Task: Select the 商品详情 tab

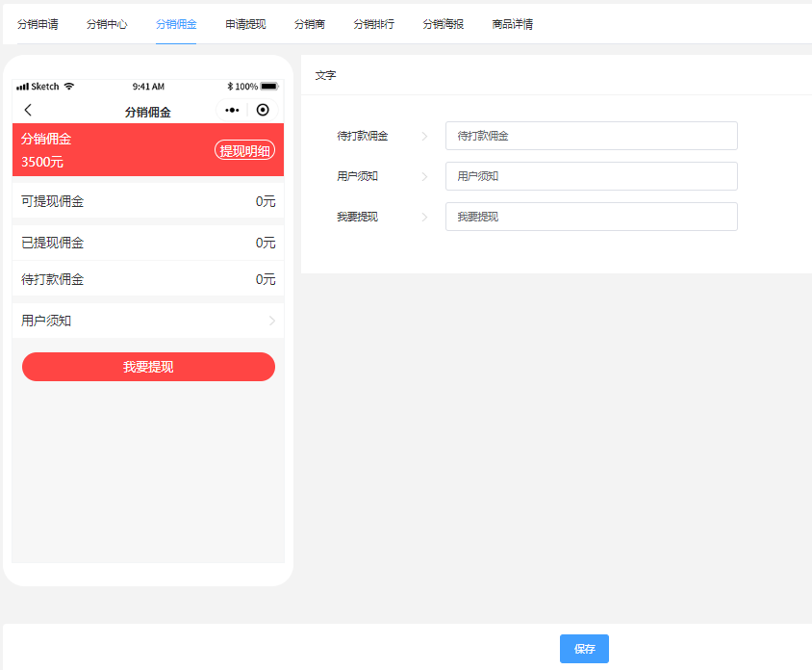Action: [513, 24]
